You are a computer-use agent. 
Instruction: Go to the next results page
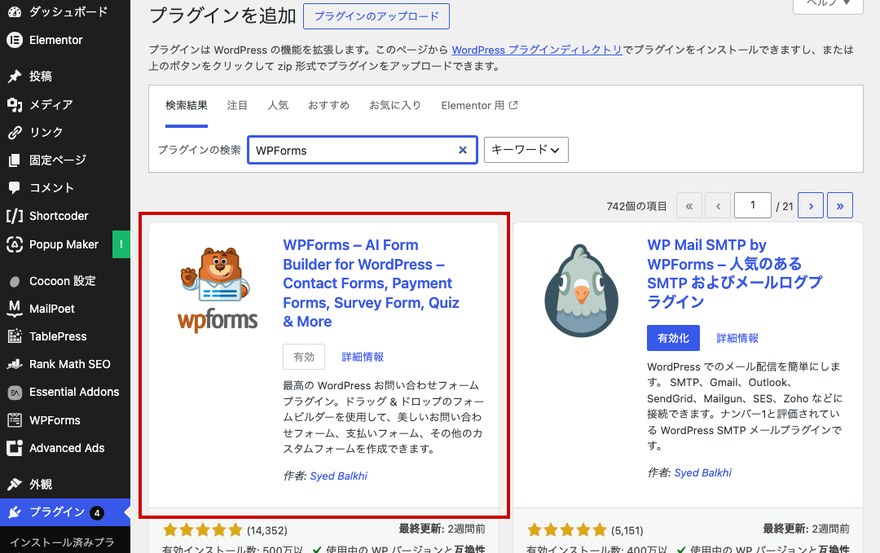tap(810, 205)
